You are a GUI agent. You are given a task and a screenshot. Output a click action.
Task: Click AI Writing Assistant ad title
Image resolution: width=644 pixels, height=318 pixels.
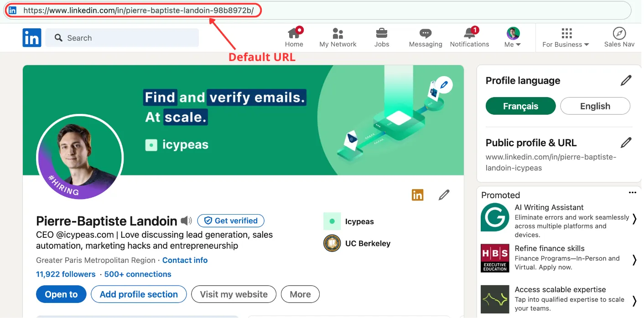(549, 207)
